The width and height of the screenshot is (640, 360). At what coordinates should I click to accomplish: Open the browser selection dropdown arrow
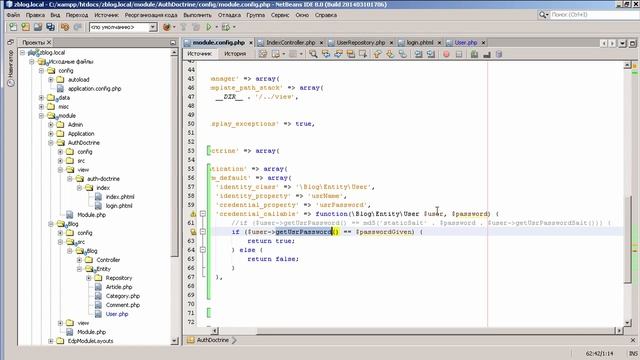point(174,27)
